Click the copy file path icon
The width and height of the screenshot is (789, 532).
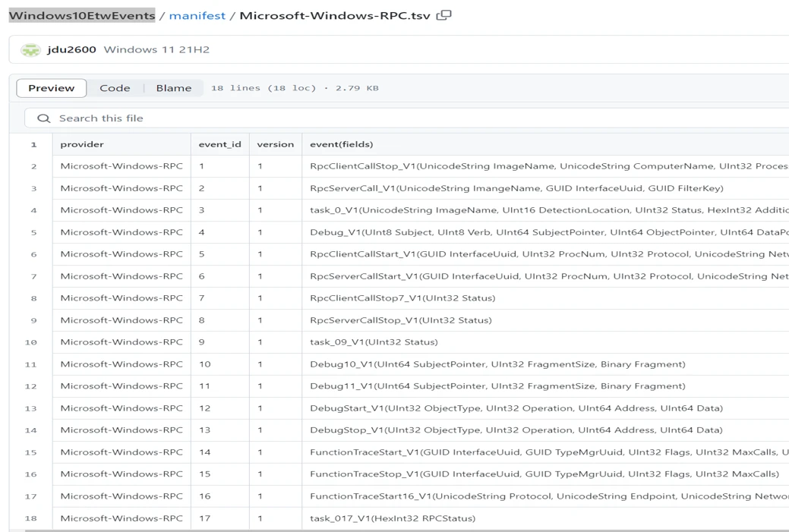[444, 15]
